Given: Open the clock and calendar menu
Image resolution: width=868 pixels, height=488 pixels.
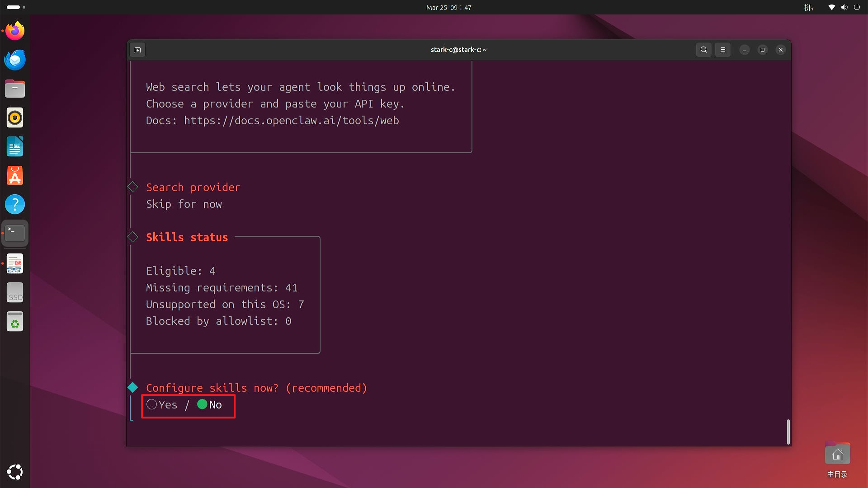Looking at the screenshot, I should [x=448, y=7].
